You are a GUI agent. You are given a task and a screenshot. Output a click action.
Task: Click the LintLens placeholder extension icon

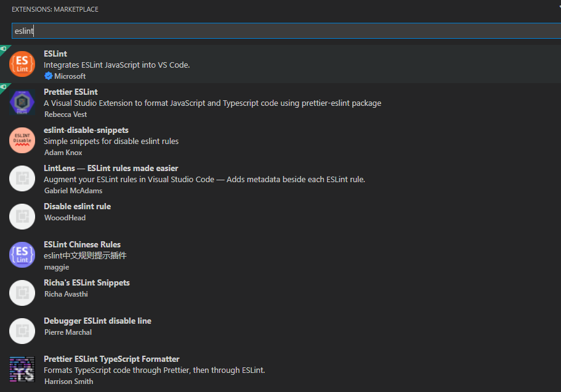click(22, 178)
